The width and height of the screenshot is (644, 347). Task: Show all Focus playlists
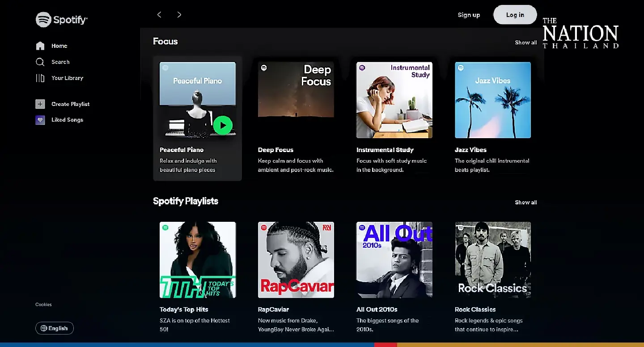coord(526,42)
